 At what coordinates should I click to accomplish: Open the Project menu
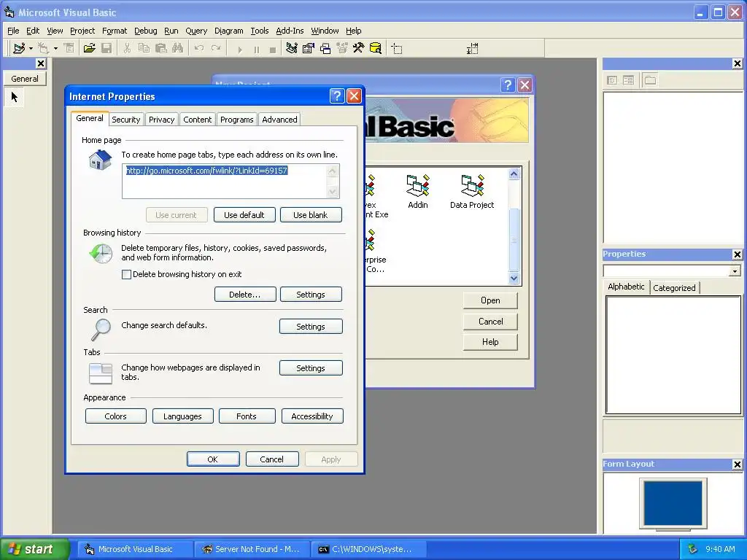pos(82,31)
